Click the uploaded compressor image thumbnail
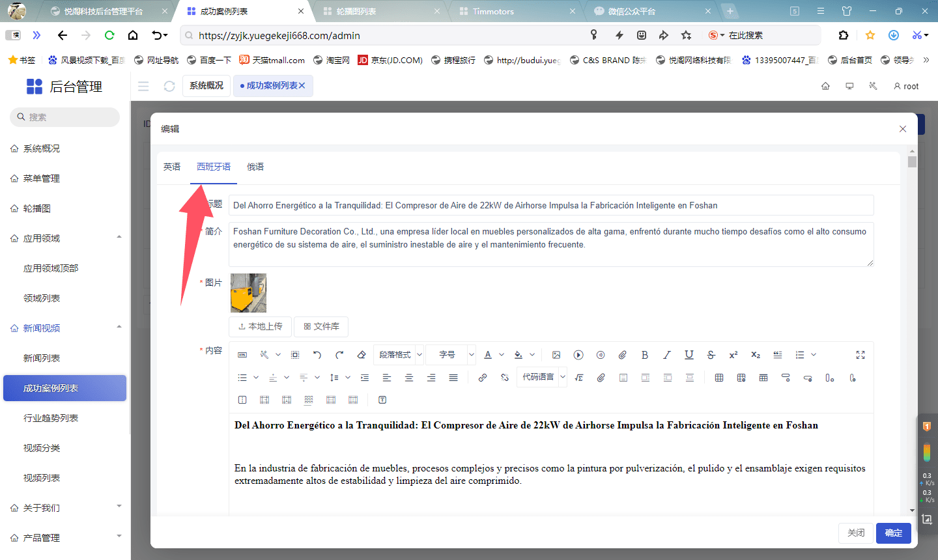The image size is (938, 560). [x=248, y=293]
